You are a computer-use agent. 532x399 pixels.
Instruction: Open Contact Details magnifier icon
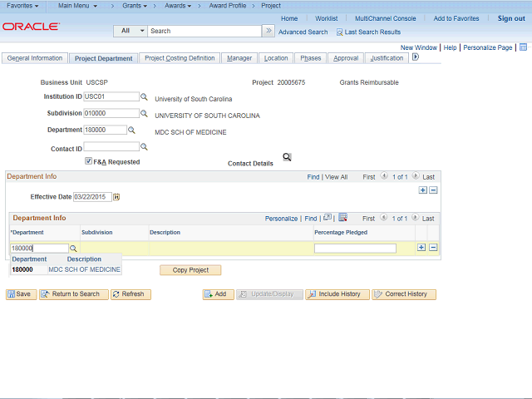pyautogui.click(x=287, y=157)
